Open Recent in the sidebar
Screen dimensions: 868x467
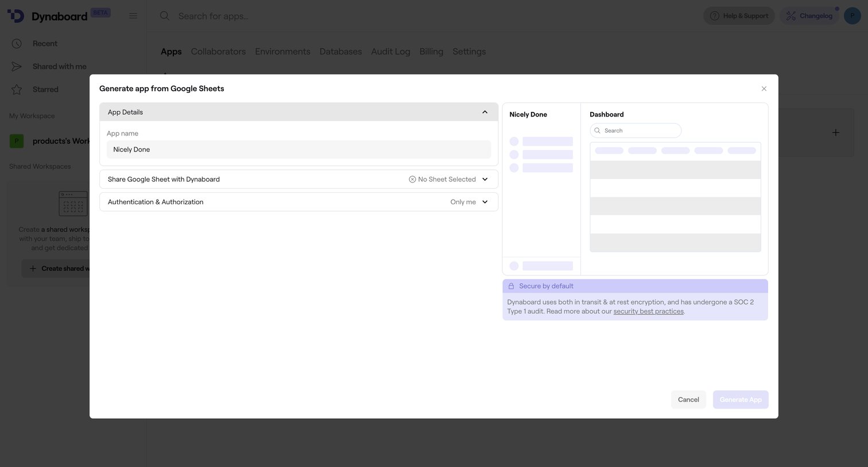45,44
